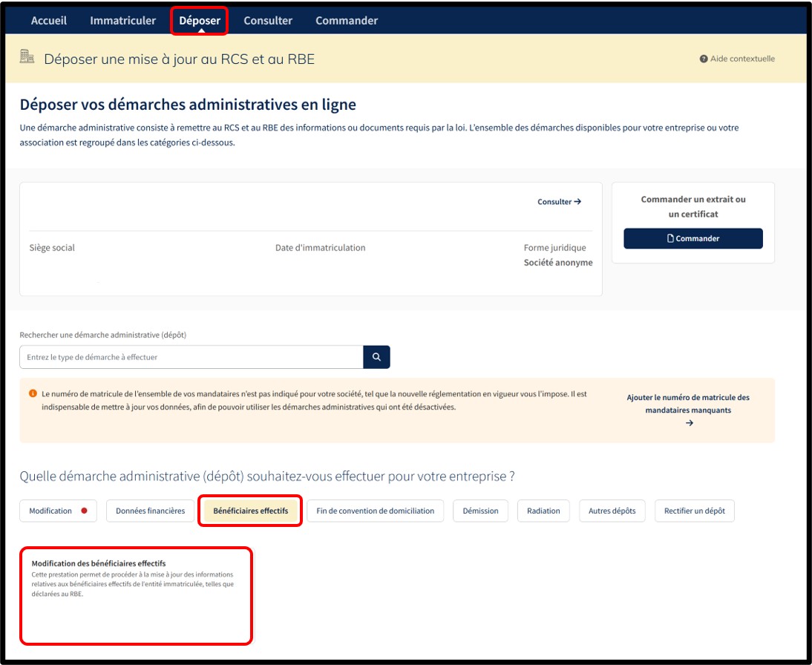The image size is (812, 665).
Task: Select the Déposer navigation tab
Action: tap(200, 21)
